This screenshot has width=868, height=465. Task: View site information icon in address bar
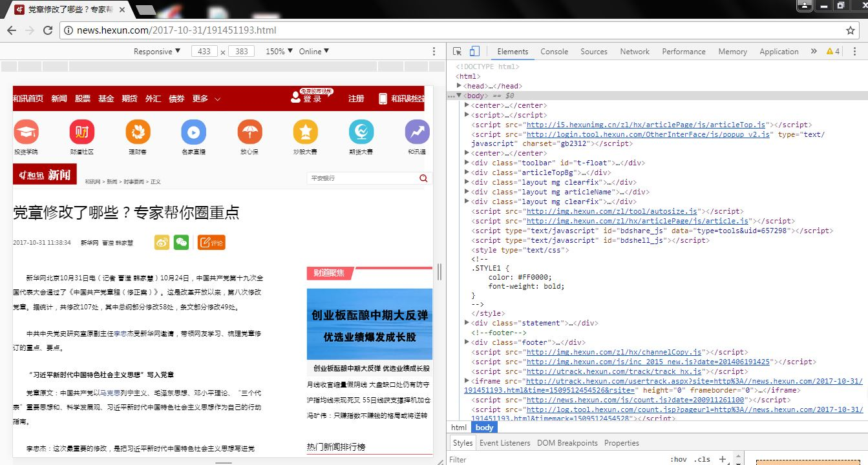coord(68,30)
